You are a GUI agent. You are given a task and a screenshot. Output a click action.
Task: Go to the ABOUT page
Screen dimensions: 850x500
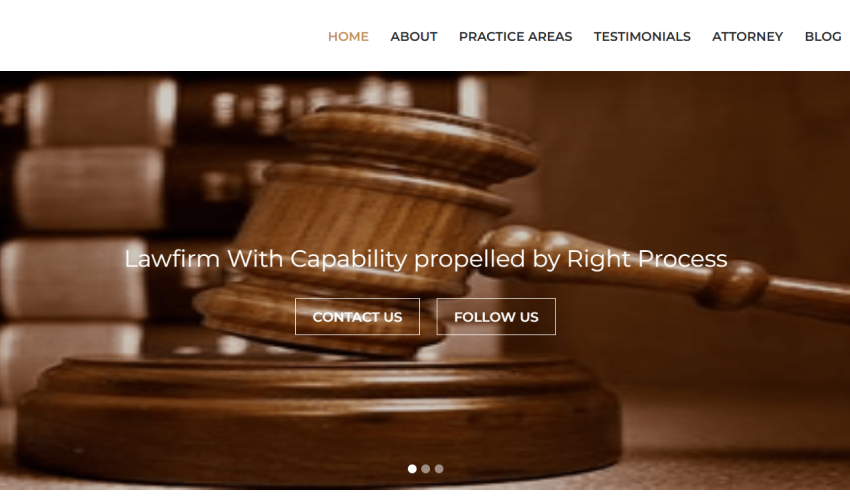(x=414, y=36)
